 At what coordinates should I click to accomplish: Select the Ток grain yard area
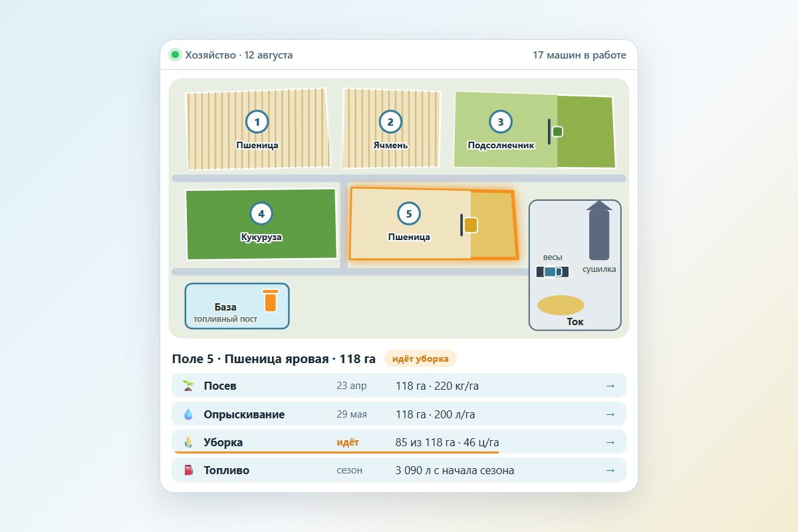pyautogui.click(x=575, y=265)
